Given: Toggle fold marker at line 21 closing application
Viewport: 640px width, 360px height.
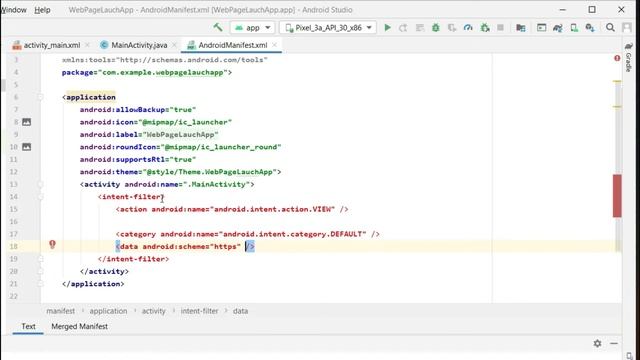Looking at the screenshot, I should (40, 284).
